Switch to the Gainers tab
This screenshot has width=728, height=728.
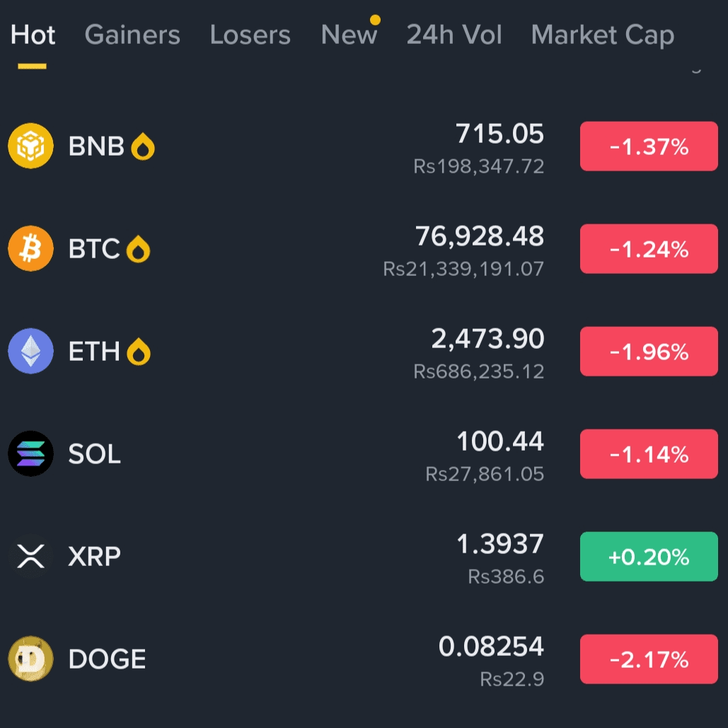tap(132, 35)
